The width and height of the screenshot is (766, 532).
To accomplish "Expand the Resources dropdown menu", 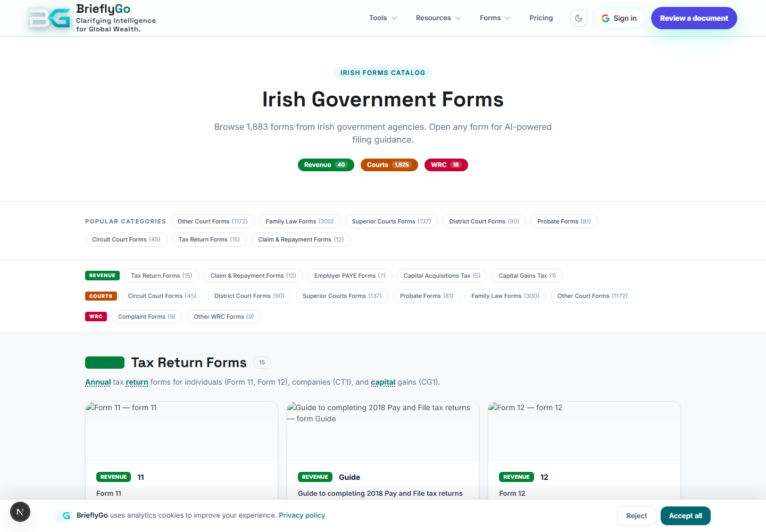I will click(x=438, y=18).
